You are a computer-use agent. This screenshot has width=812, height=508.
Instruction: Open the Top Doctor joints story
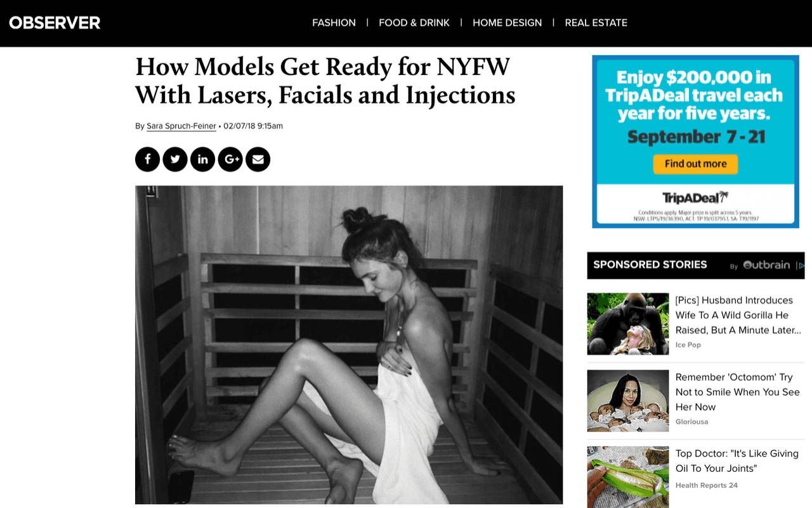point(737,461)
